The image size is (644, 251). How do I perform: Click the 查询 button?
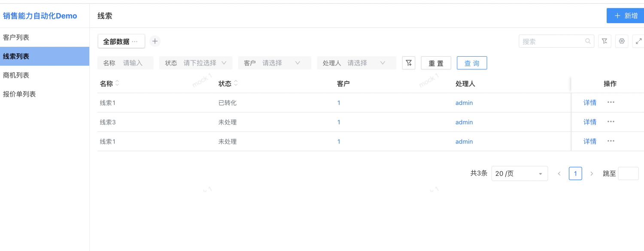click(x=472, y=63)
